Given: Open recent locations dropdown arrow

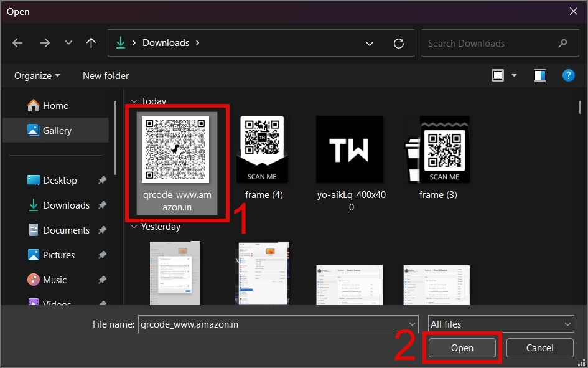Looking at the screenshot, I should (x=68, y=43).
